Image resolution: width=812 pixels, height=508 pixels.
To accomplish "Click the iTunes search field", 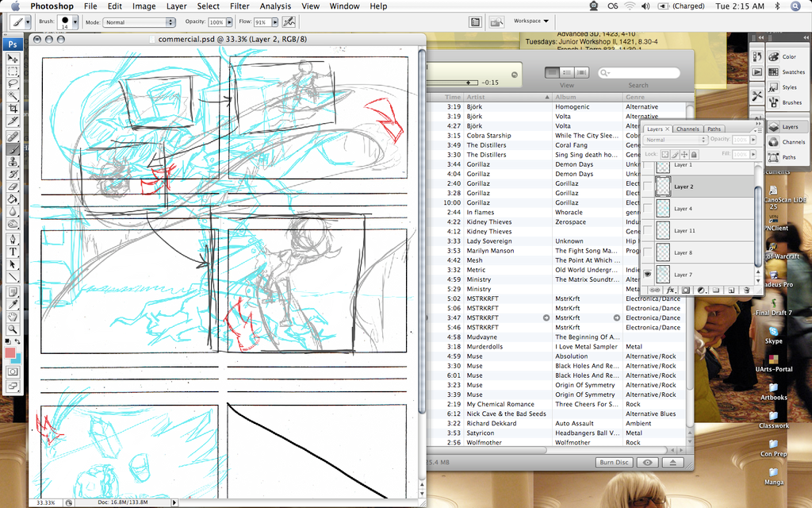I will click(638, 73).
